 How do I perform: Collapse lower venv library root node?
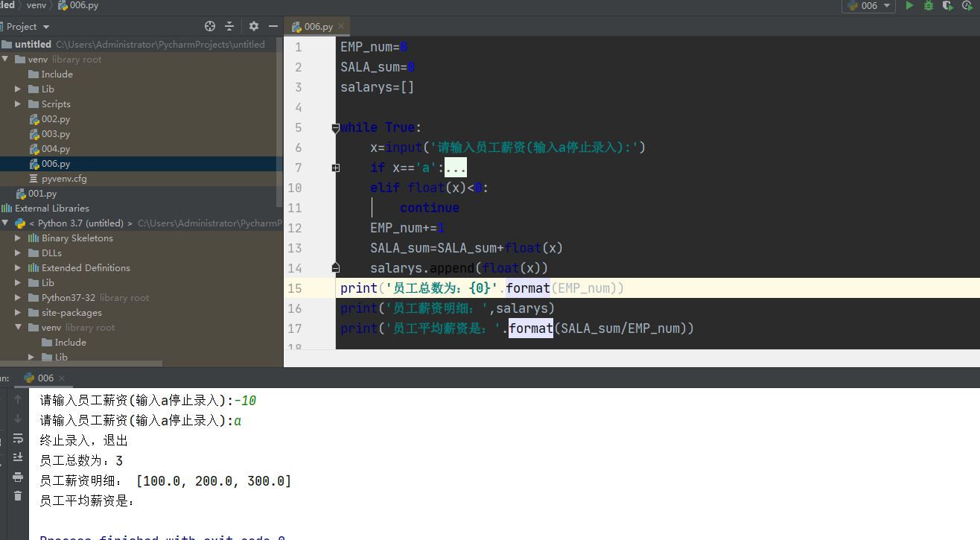[x=19, y=327]
